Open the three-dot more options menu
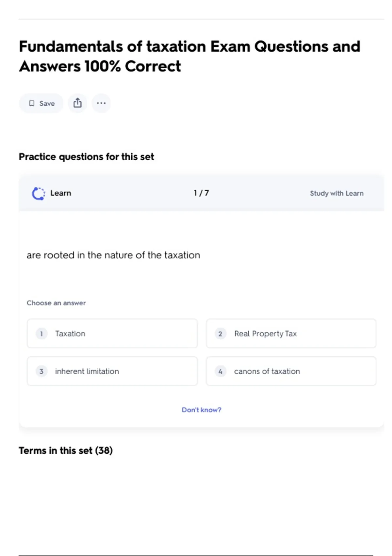392x556 pixels. tap(101, 103)
